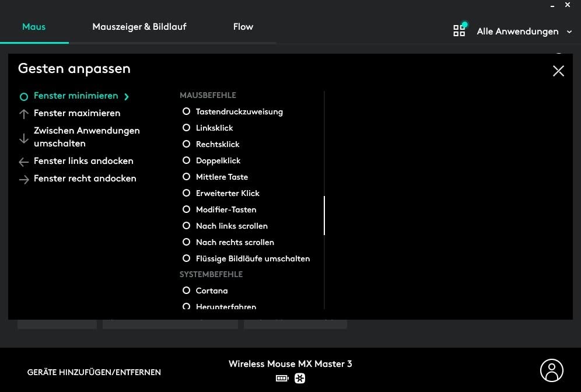Close the Logitech Options window
The height and width of the screenshot is (392, 581).
(567, 5)
